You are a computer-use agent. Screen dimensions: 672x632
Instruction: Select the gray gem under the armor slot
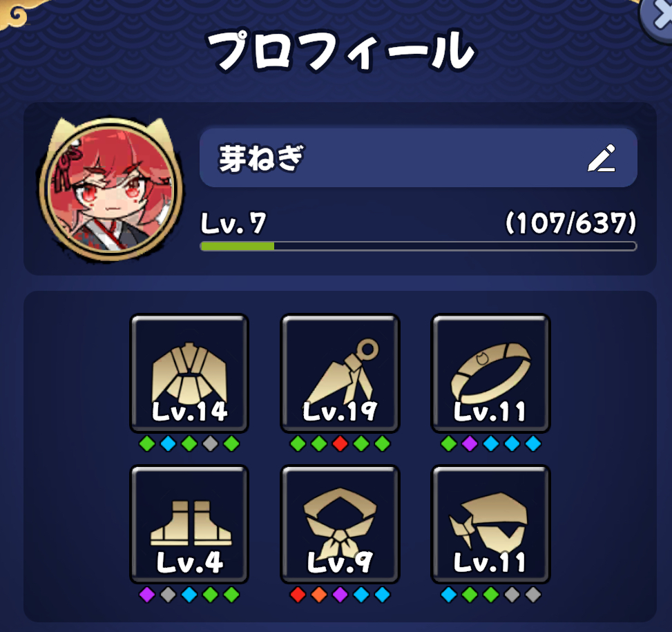click(210, 444)
